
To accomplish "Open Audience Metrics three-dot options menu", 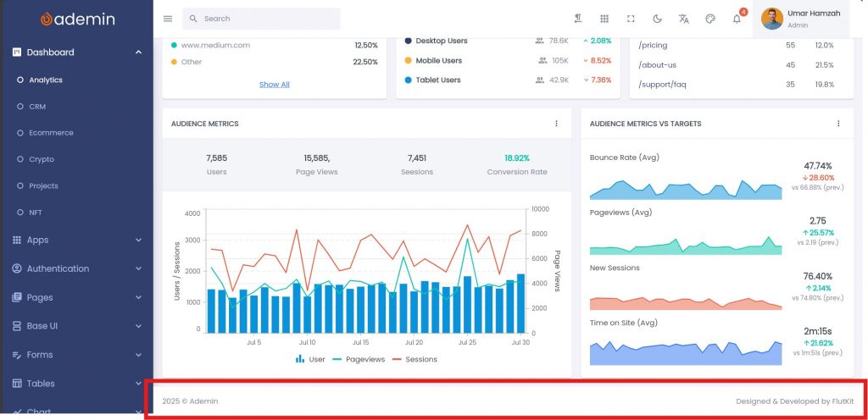I will [557, 124].
